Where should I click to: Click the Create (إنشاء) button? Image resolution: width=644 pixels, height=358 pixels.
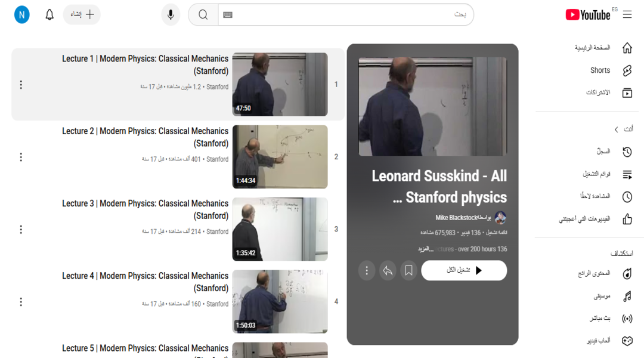pos(82,15)
